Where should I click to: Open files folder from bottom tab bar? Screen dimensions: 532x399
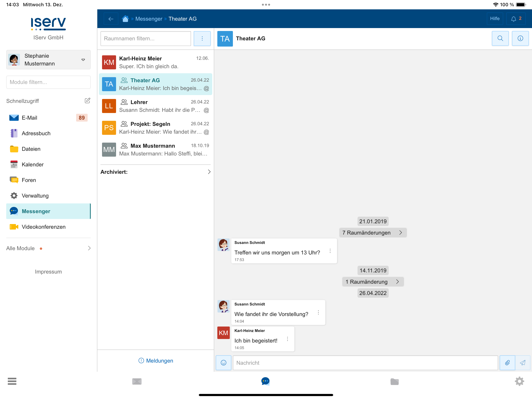tap(395, 381)
